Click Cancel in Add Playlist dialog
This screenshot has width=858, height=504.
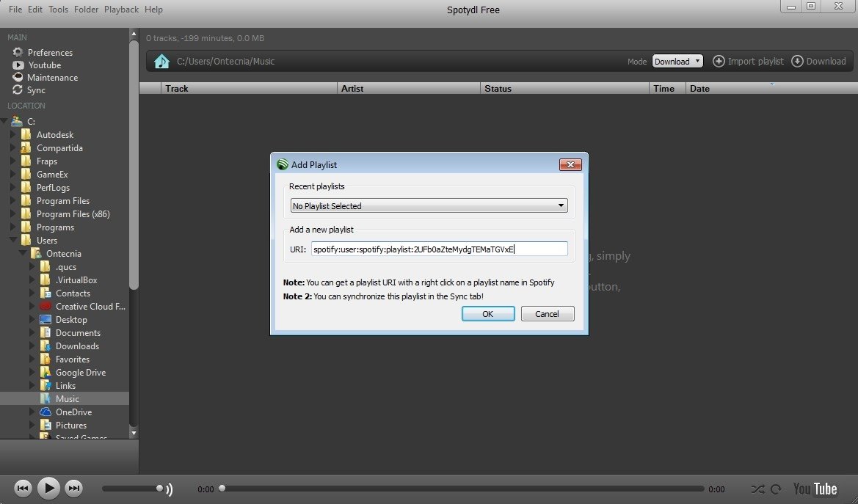click(547, 314)
